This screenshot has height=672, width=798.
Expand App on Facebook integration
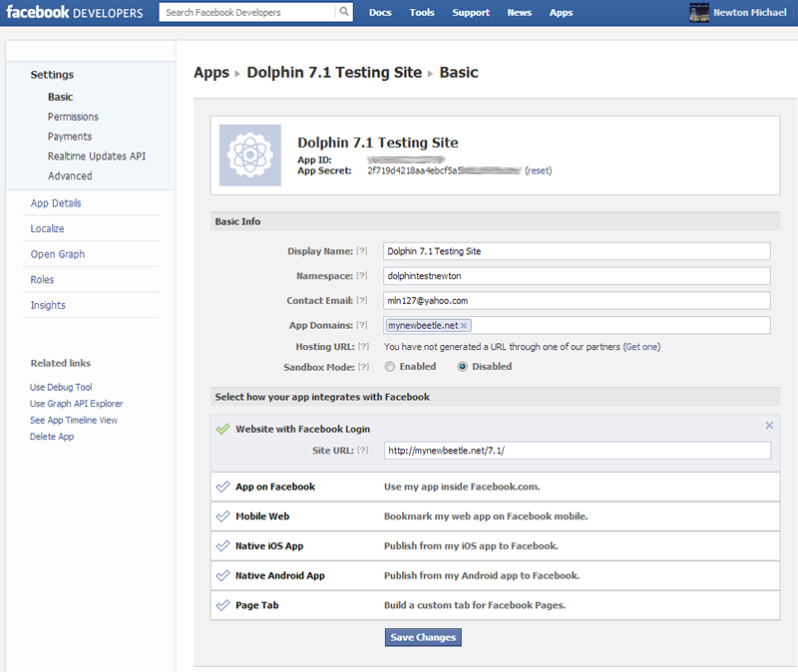pos(274,487)
